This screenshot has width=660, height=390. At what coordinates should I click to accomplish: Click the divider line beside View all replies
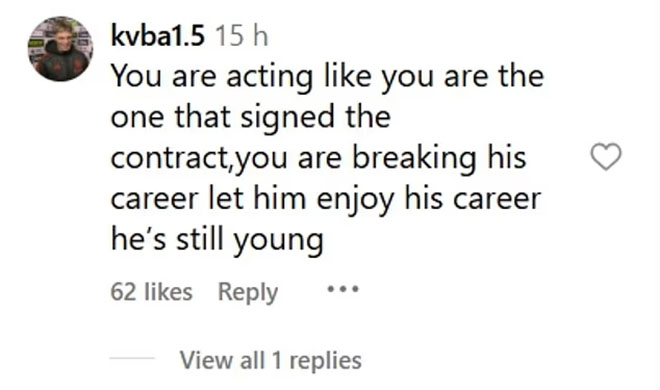[x=132, y=358]
